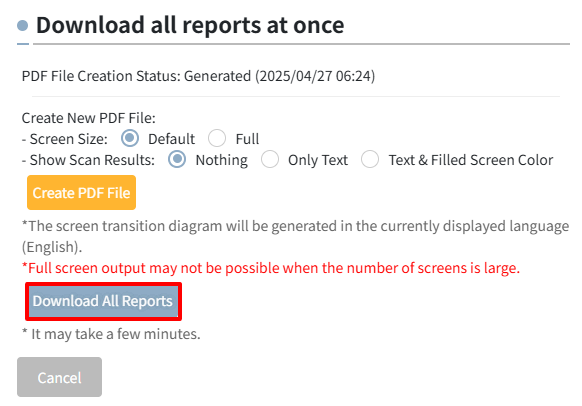The height and width of the screenshot is (406, 582).
Task: Click the 'It may take a few minutes' note
Action: click(111, 334)
